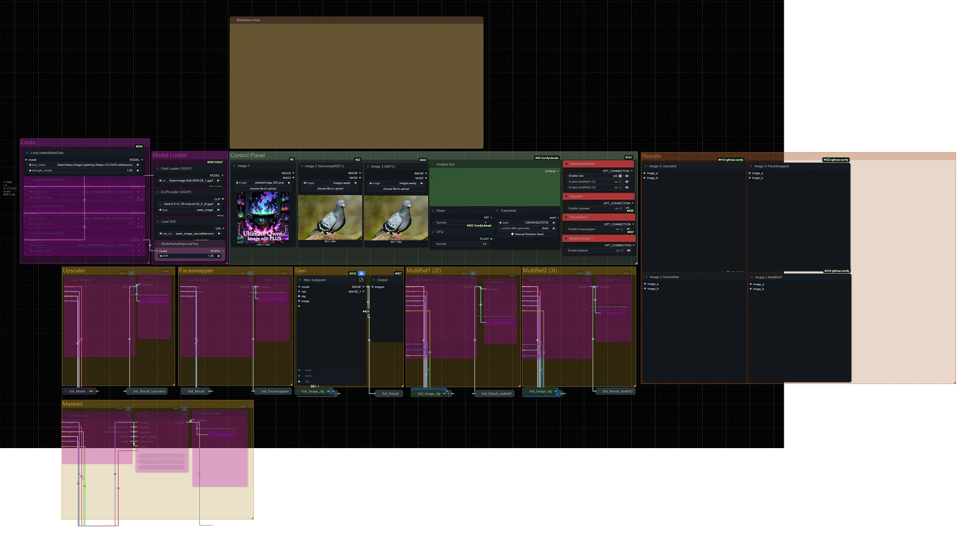The height and width of the screenshot is (560, 980).
Task: Toggle Enable Masked switch
Action: pos(622,251)
